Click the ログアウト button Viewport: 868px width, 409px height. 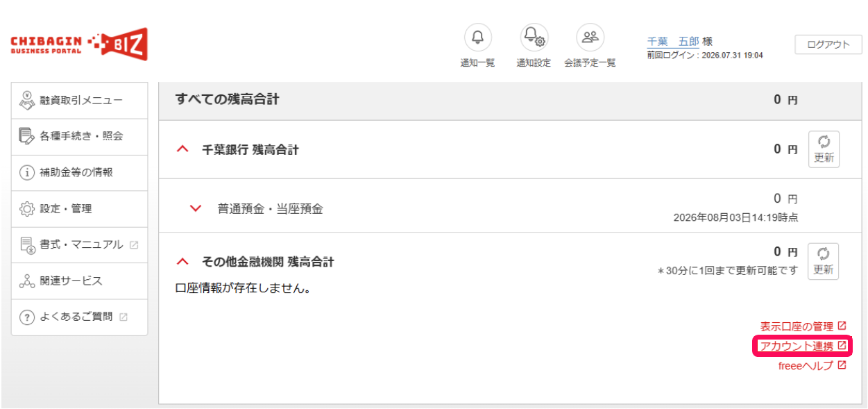(x=828, y=44)
